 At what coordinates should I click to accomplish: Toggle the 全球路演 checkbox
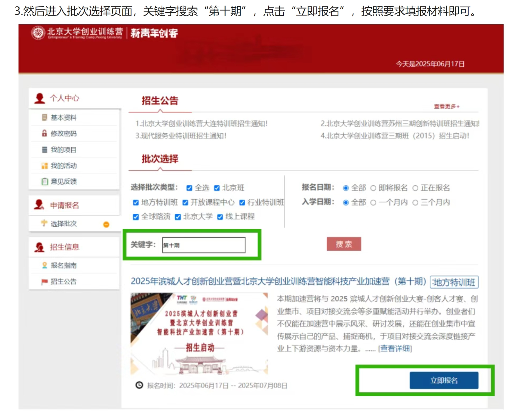[x=136, y=217]
